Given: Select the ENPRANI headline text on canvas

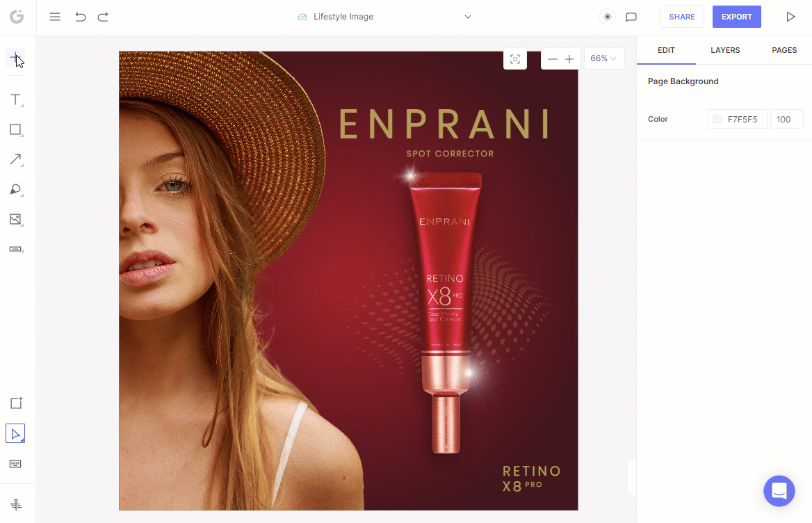Looking at the screenshot, I should pos(445,124).
